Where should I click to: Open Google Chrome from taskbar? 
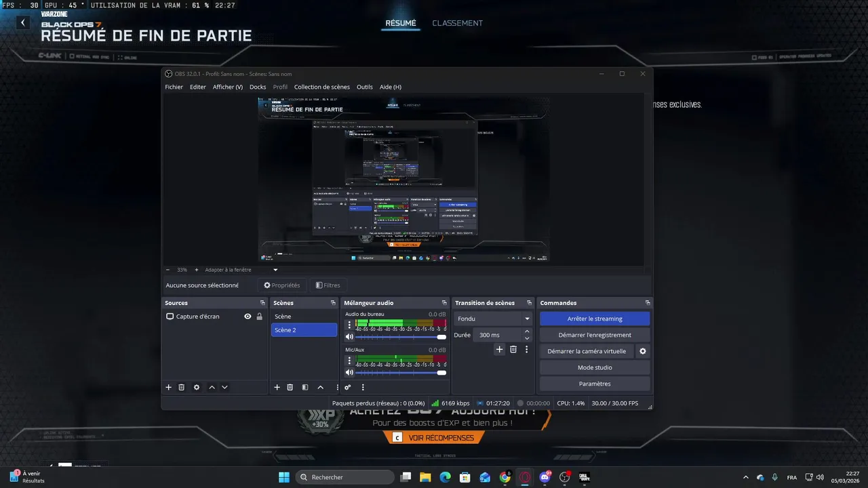[505, 477]
